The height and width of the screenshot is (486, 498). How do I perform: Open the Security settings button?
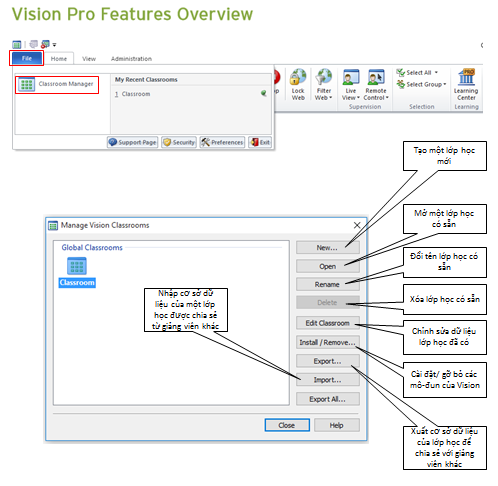[x=179, y=142]
